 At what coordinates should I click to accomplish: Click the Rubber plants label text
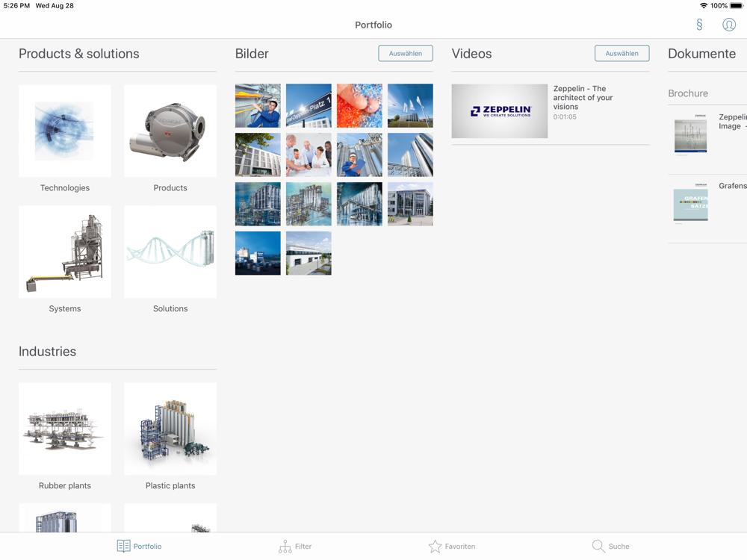65,486
